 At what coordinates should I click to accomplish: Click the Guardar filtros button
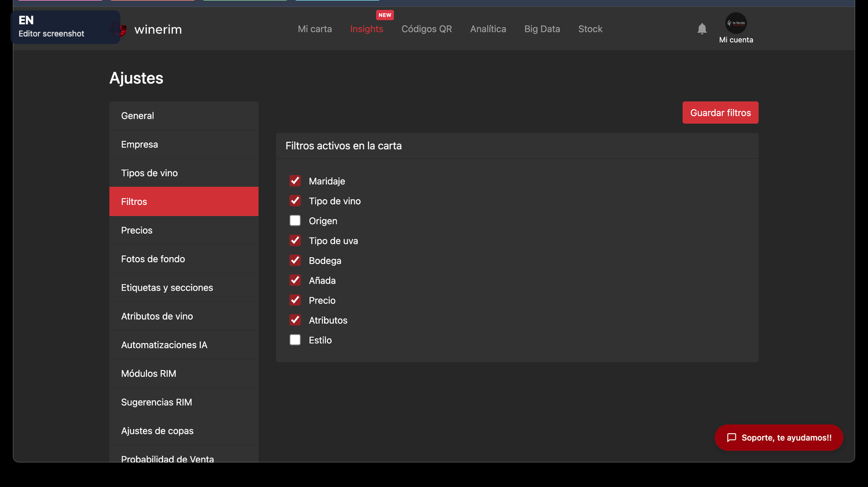point(720,113)
